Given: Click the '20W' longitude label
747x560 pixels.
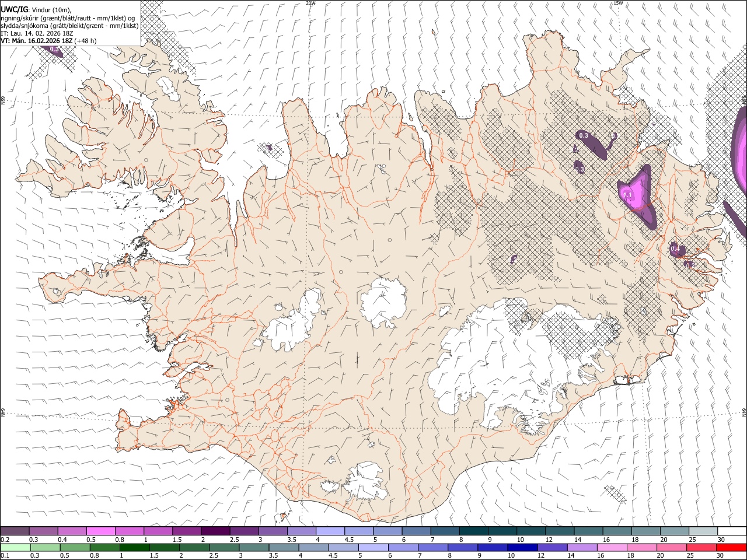Looking at the screenshot, I should (310, 3).
